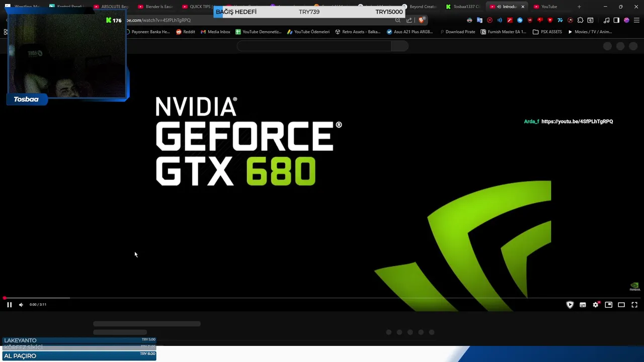Click the BAĞIŞ HEDEFI donation goal bar

click(x=309, y=12)
